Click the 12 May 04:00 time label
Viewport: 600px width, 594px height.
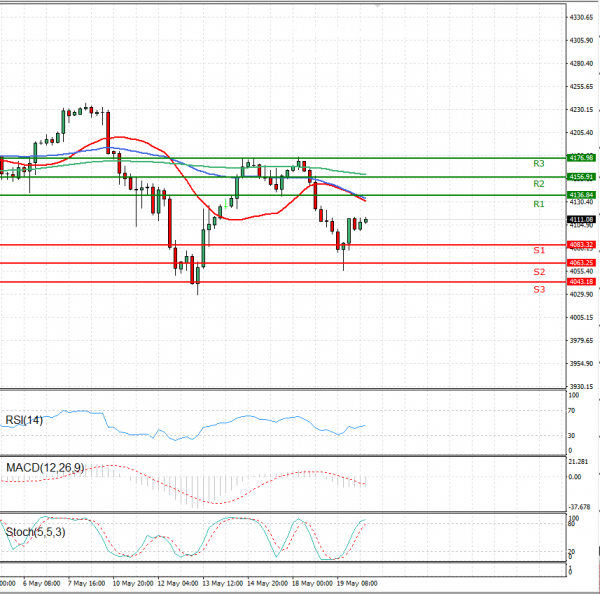coord(178,584)
